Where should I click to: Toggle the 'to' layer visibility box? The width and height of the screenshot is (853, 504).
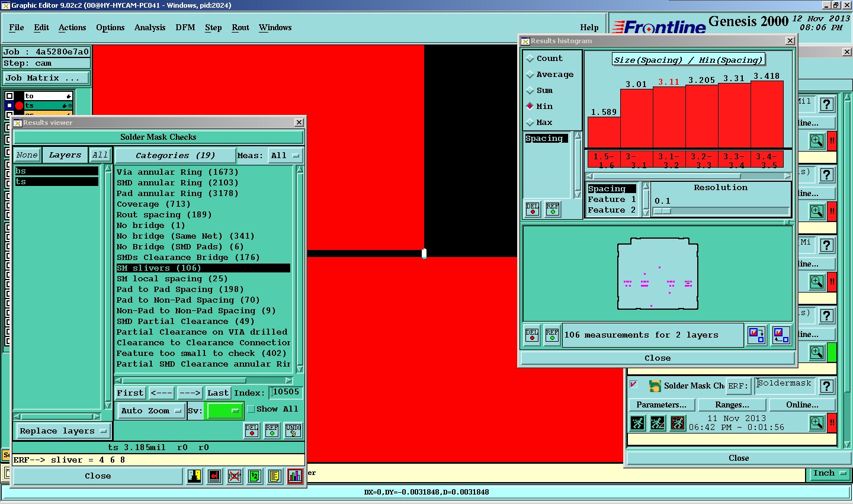pyautogui.click(x=9, y=96)
